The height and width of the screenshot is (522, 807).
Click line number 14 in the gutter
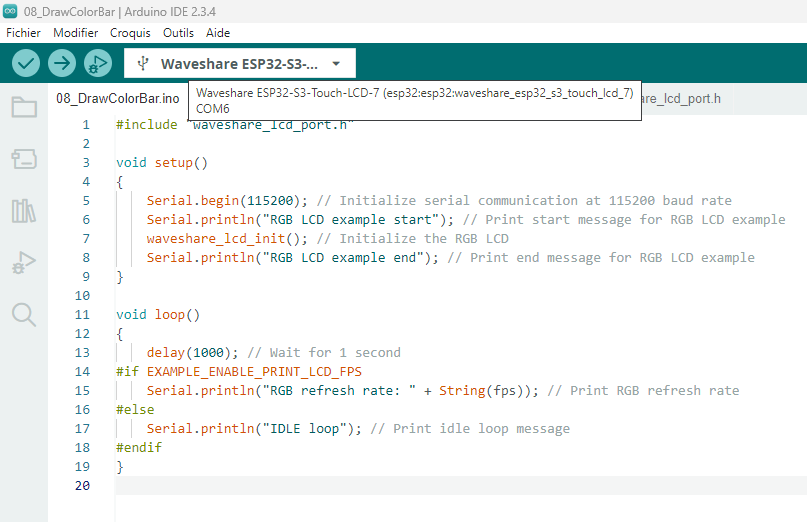[x=82, y=372]
